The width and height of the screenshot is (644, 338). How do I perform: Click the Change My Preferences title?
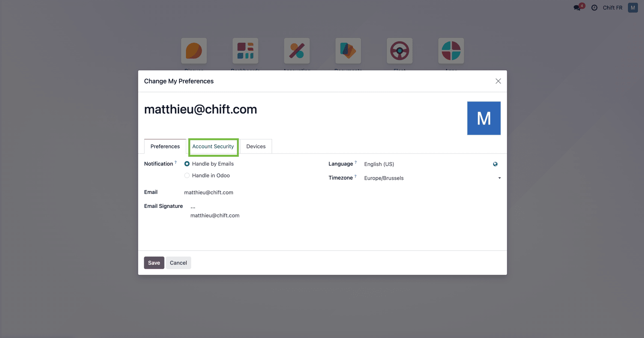coord(179,81)
